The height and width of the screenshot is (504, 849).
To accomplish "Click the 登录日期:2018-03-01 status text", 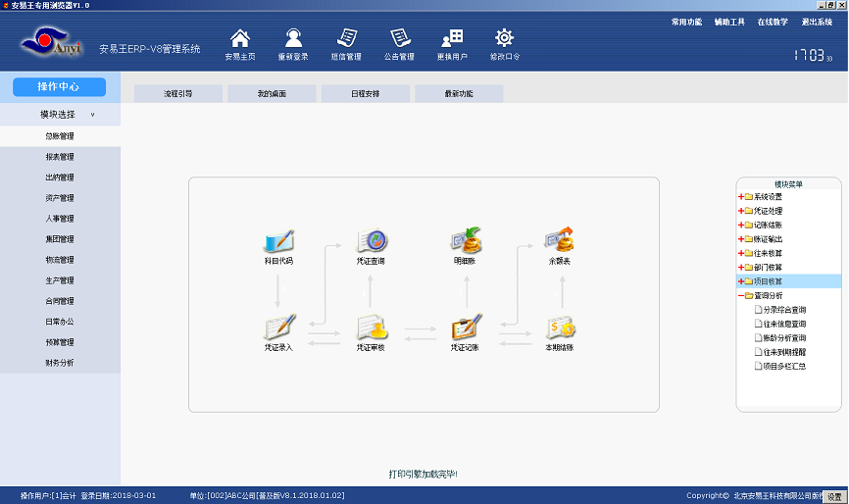I will click(119, 496).
